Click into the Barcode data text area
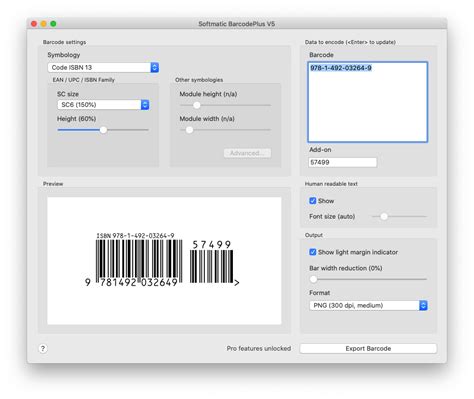Screen dimensions: 474x399 pos(368,102)
